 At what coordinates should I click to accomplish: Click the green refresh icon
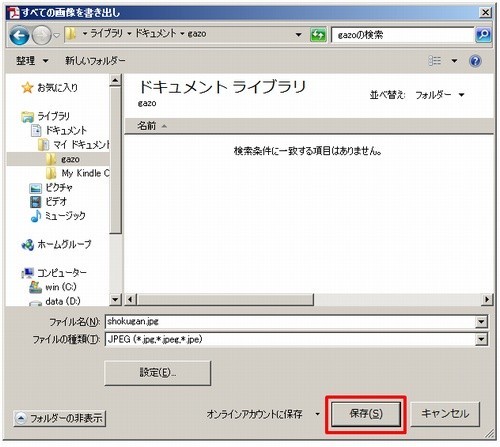point(318,35)
